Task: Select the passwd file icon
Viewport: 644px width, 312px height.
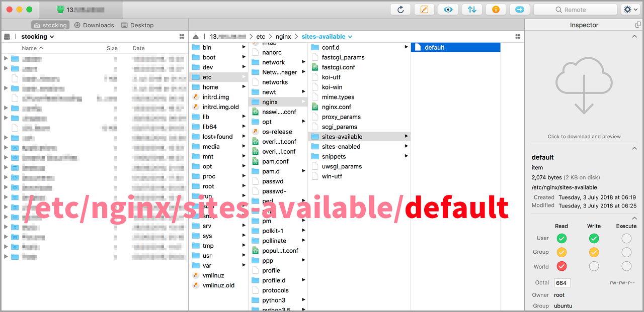Action: pos(256,181)
